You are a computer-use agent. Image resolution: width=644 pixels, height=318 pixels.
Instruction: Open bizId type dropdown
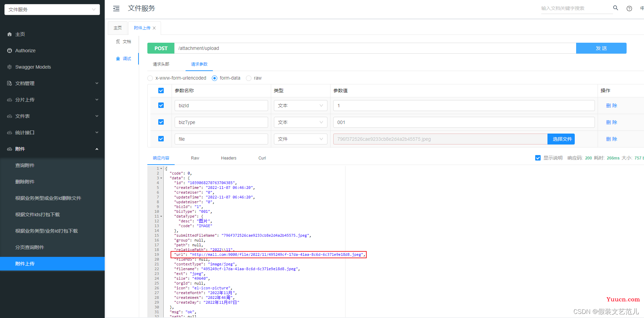coord(301,106)
